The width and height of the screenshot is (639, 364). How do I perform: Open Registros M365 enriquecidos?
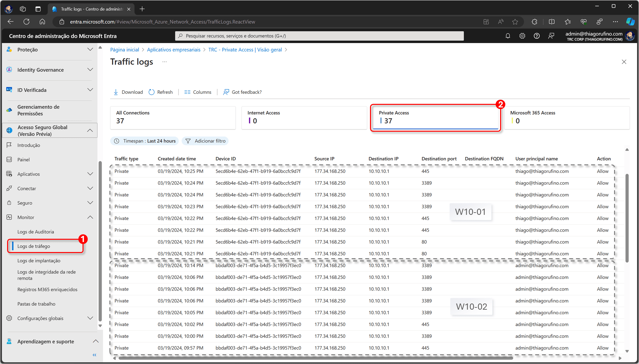pos(47,290)
